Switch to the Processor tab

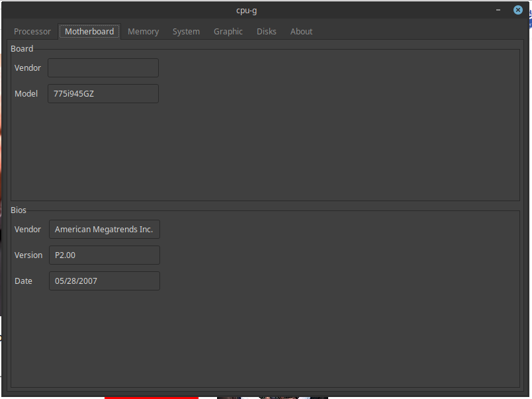(x=32, y=32)
